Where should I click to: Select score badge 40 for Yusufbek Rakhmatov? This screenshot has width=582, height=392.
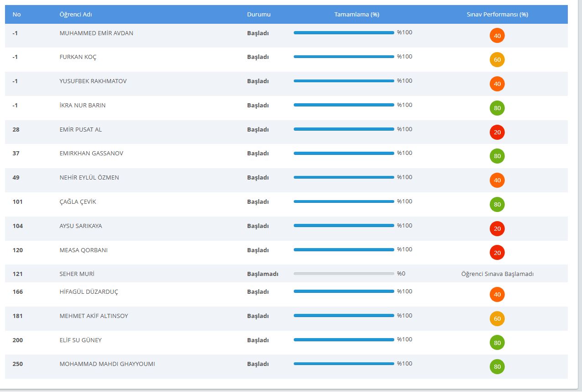[x=497, y=84]
